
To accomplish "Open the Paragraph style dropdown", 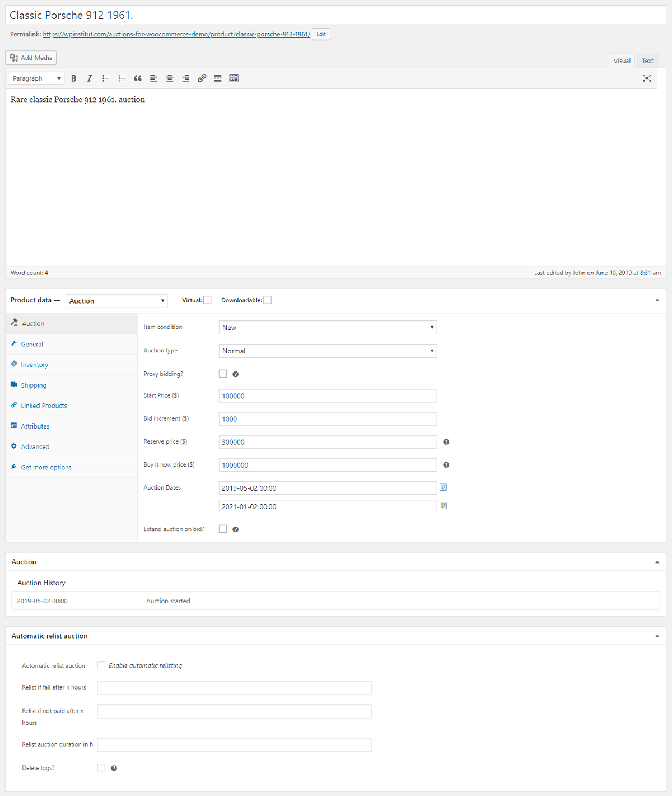I will tap(36, 78).
